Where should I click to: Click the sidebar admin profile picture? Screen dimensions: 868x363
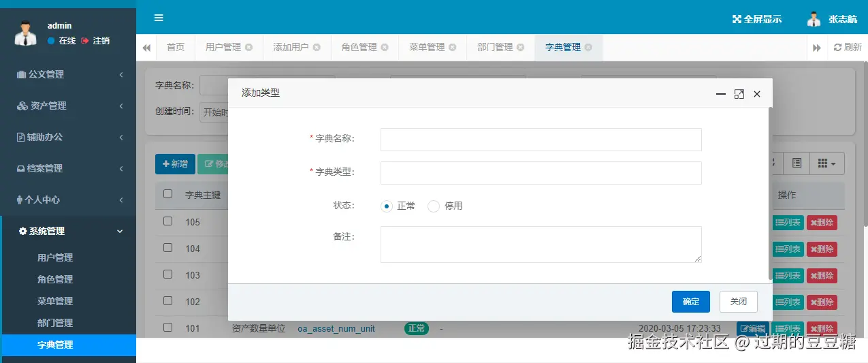click(25, 33)
